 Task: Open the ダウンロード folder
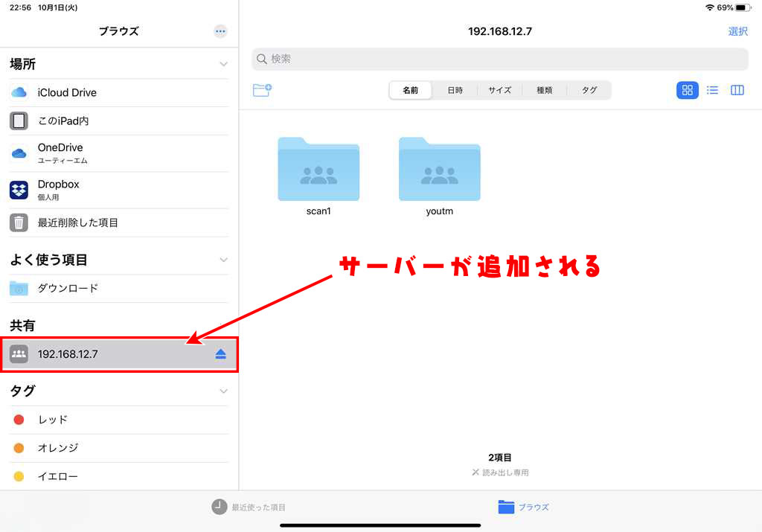point(118,288)
